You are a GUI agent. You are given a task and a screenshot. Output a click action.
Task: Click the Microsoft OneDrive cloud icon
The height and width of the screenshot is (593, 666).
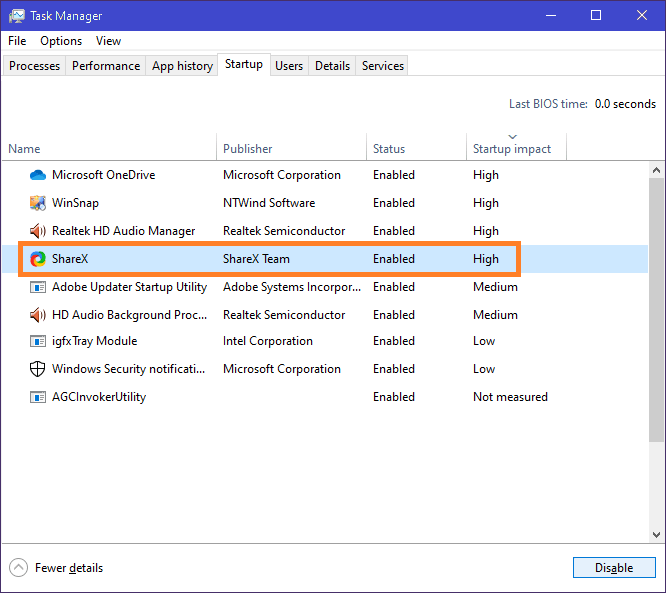[38, 175]
